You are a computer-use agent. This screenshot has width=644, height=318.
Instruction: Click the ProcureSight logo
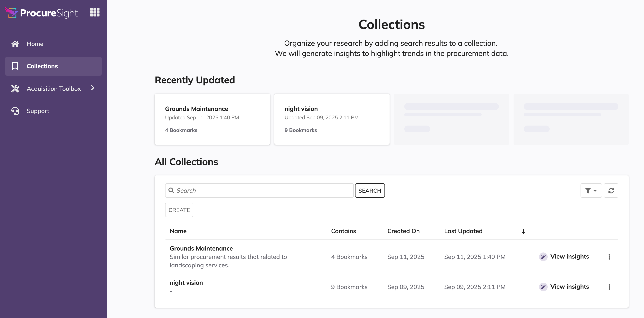click(41, 13)
